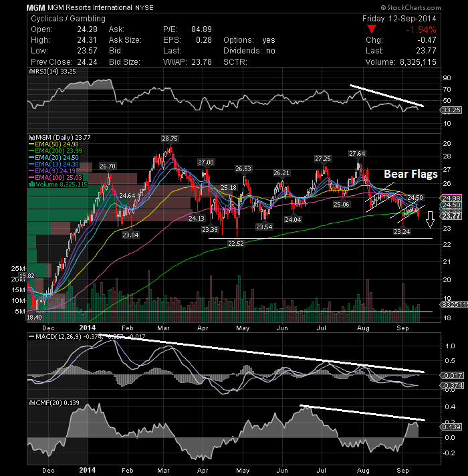Click the 25.18 price label
This screenshot has width=468, height=476.
(228, 187)
